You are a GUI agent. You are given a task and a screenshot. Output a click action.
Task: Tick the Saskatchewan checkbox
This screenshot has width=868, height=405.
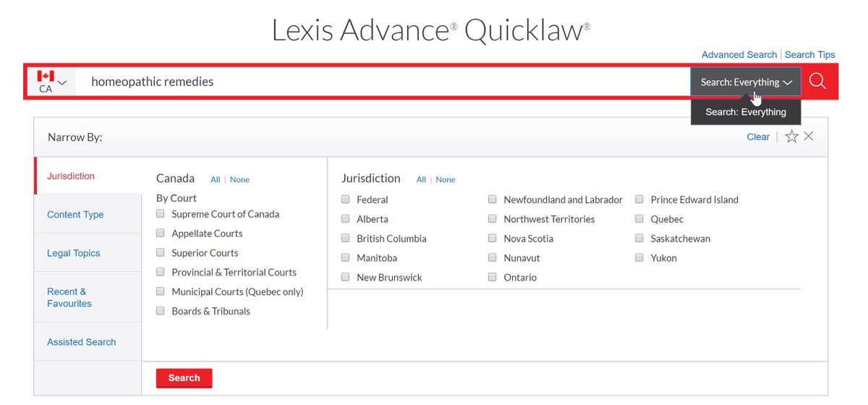(639, 238)
